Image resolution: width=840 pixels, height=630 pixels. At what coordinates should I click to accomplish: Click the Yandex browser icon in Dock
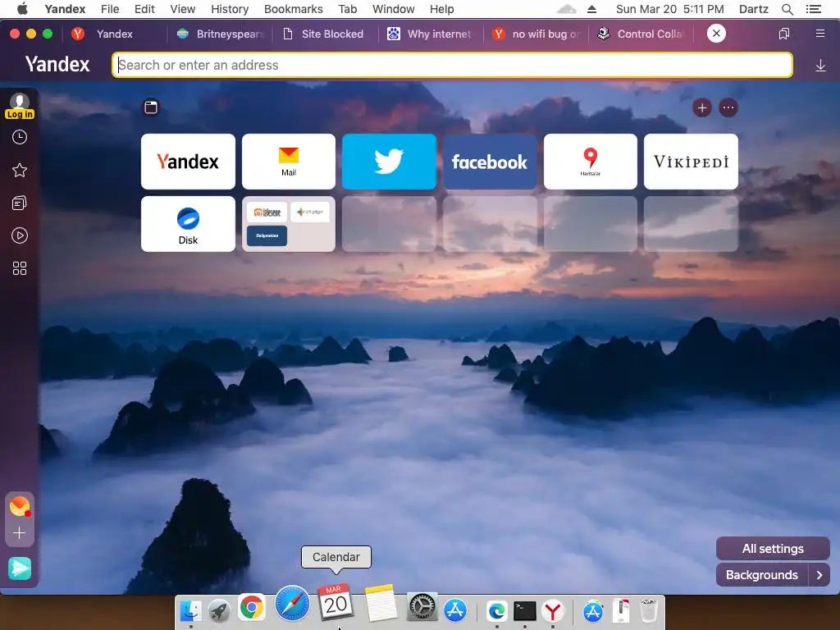tap(553, 610)
